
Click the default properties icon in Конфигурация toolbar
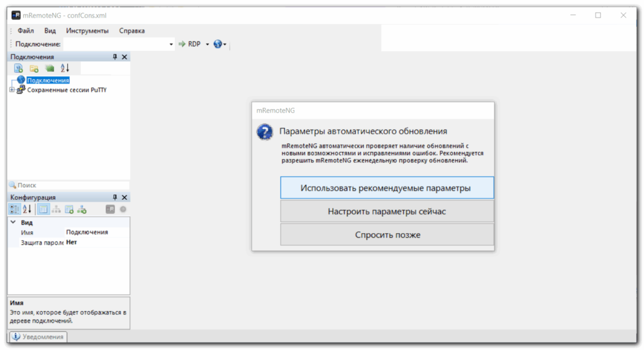[x=69, y=209]
